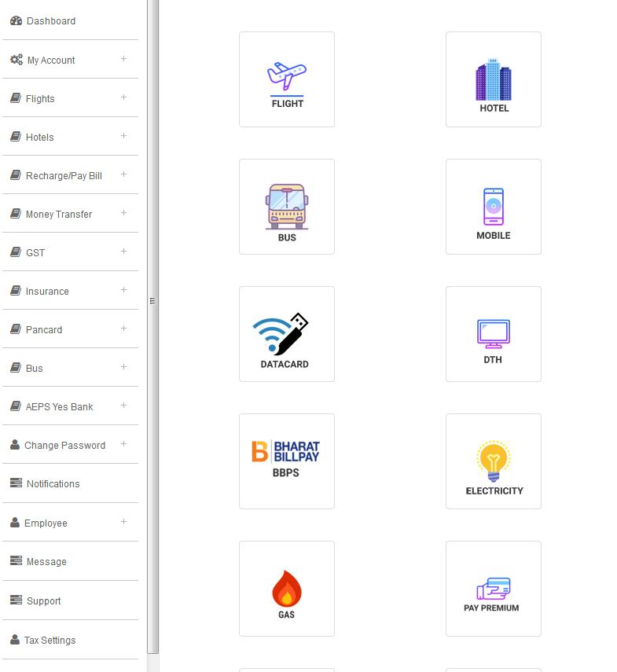Click the sidebar vertical scrollbar
The width and height of the screenshot is (617, 672).
[152, 325]
